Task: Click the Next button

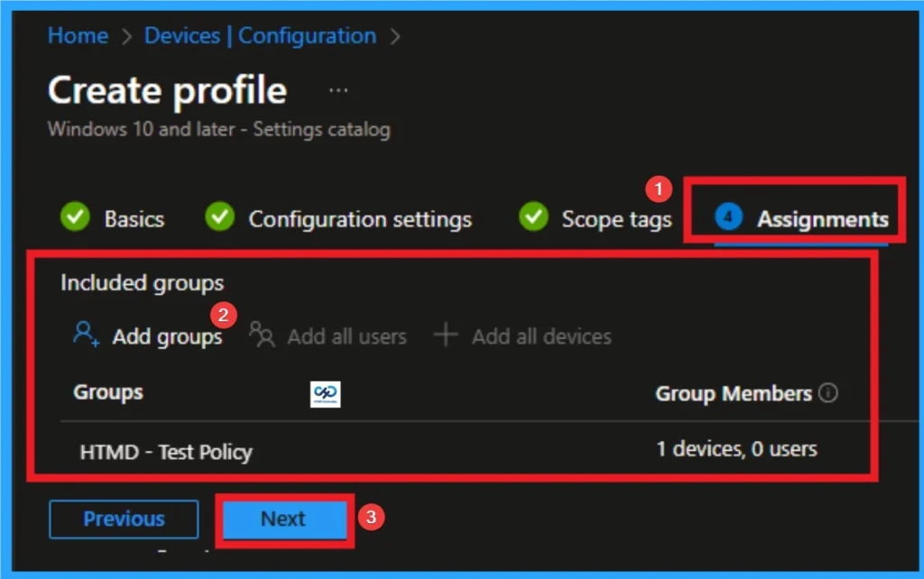Action: (283, 519)
